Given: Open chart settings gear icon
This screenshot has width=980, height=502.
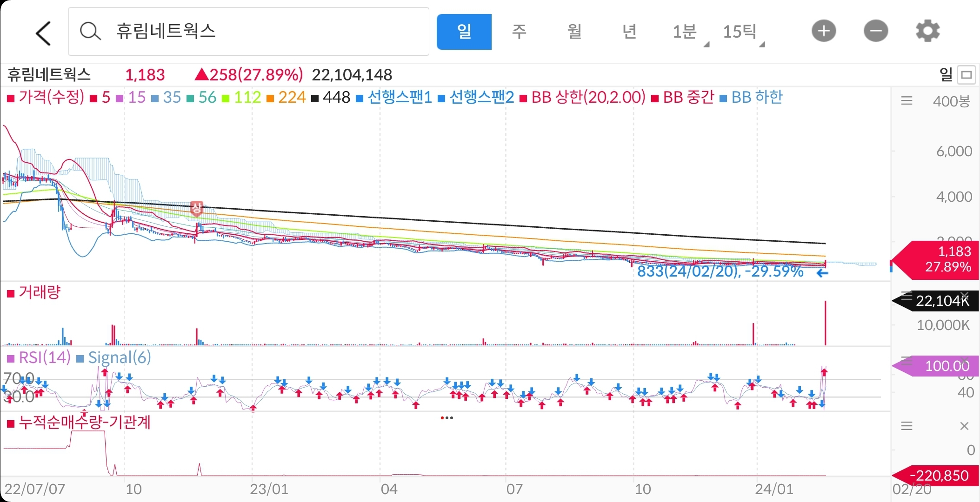Looking at the screenshot, I should (x=928, y=31).
